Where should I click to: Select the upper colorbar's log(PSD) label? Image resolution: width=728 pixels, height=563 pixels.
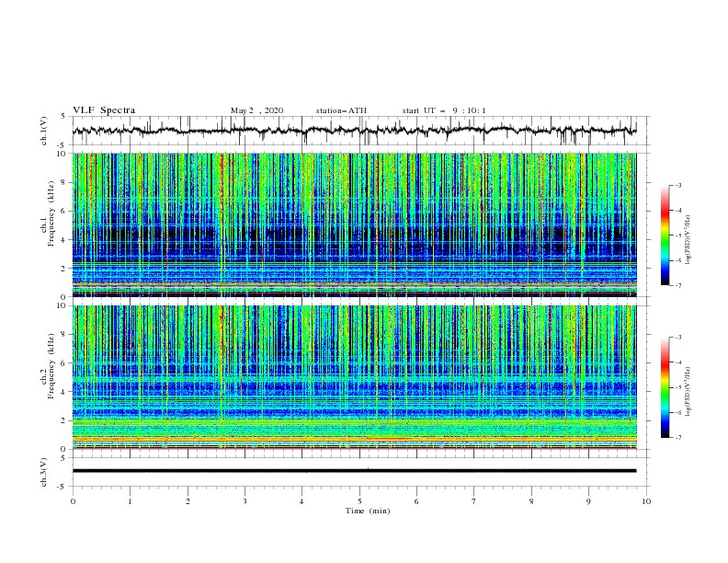(688, 240)
